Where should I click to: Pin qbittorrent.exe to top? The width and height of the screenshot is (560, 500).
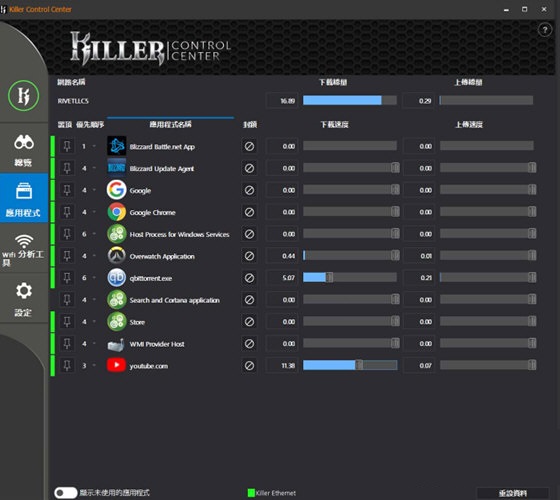pyautogui.click(x=67, y=278)
